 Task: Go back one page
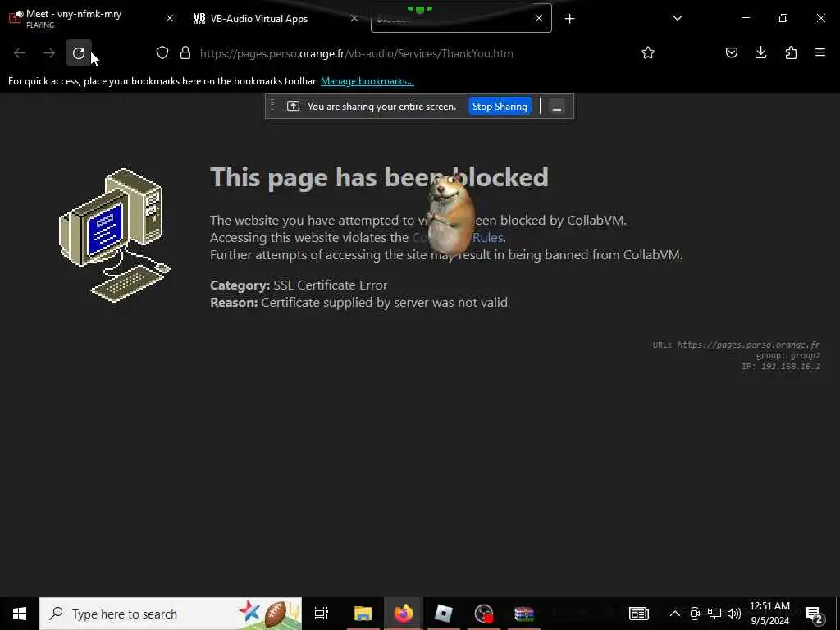(20, 53)
